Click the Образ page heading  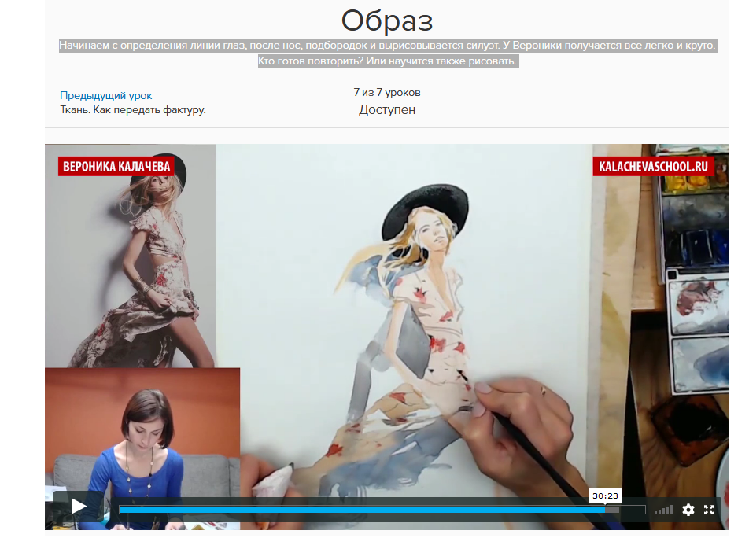point(387,20)
